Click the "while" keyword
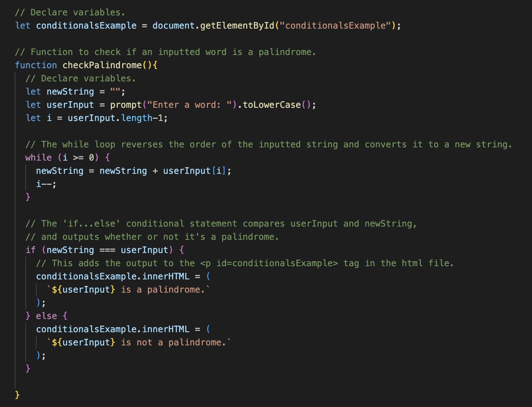532x407 pixels. pyautogui.click(x=39, y=158)
